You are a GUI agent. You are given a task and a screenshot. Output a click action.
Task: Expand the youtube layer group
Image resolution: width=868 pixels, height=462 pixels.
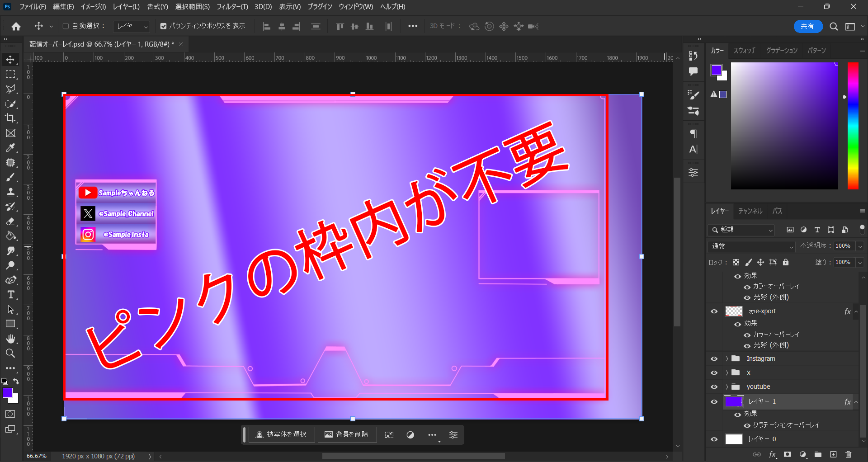point(726,387)
